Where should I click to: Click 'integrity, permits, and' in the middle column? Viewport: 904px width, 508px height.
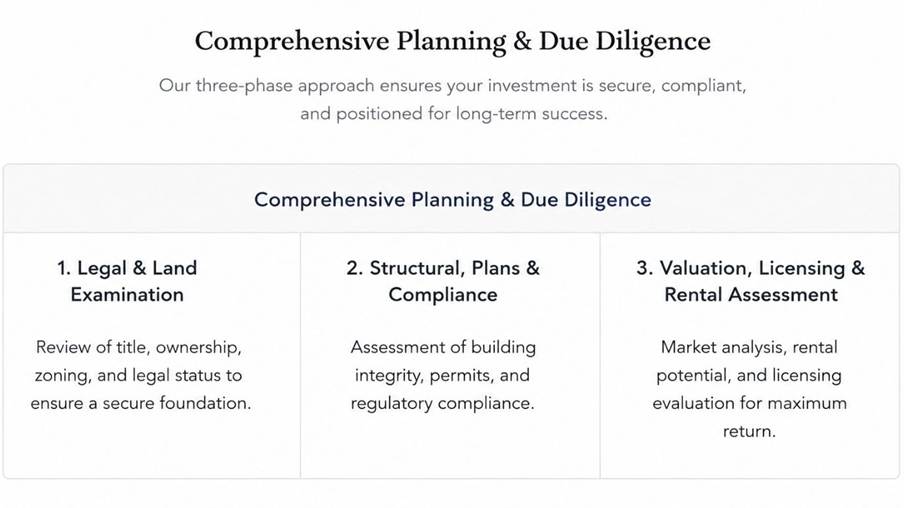pyautogui.click(x=442, y=375)
